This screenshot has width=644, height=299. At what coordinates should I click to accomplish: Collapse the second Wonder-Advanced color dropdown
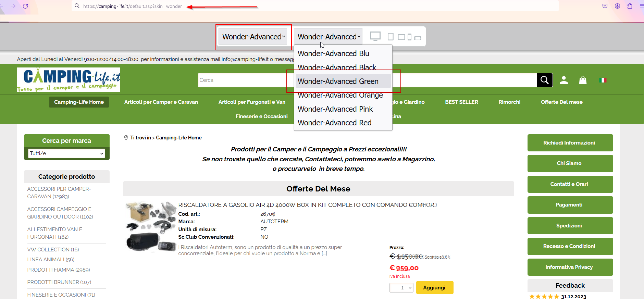328,36
